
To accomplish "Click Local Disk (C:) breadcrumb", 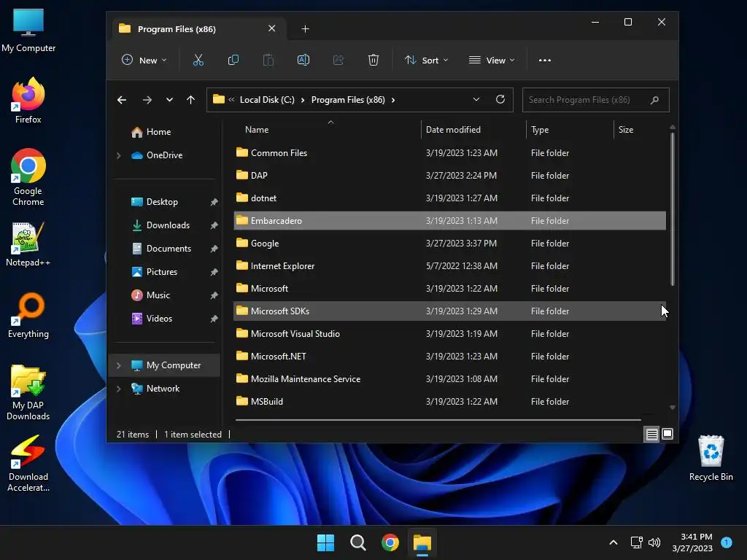I will tap(267, 99).
